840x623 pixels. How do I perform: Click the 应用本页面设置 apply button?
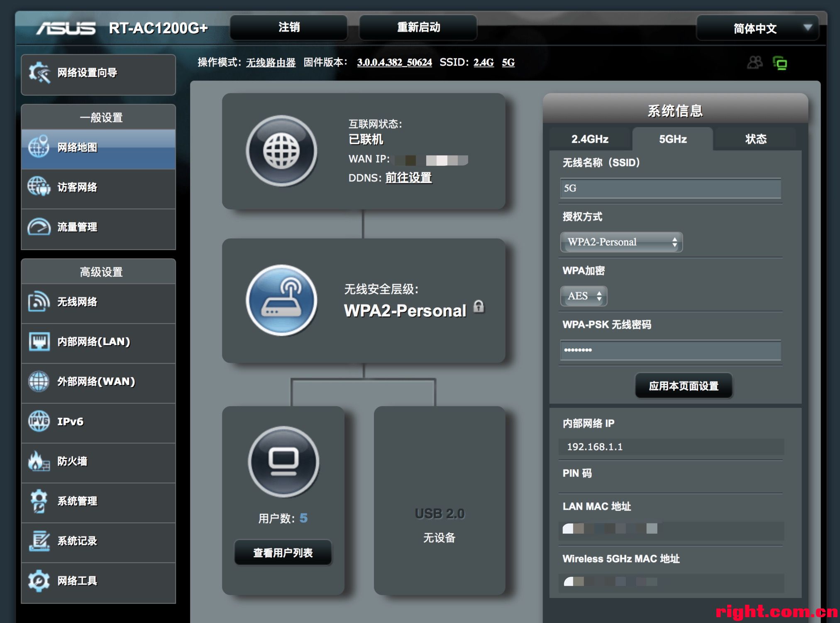coord(684,386)
